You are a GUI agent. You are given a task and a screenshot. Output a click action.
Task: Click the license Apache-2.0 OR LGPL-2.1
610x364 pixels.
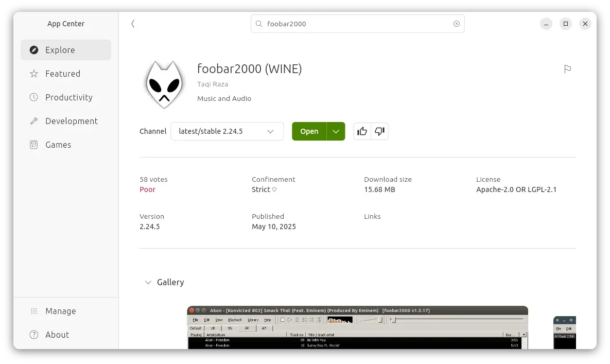tap(516, 189)
